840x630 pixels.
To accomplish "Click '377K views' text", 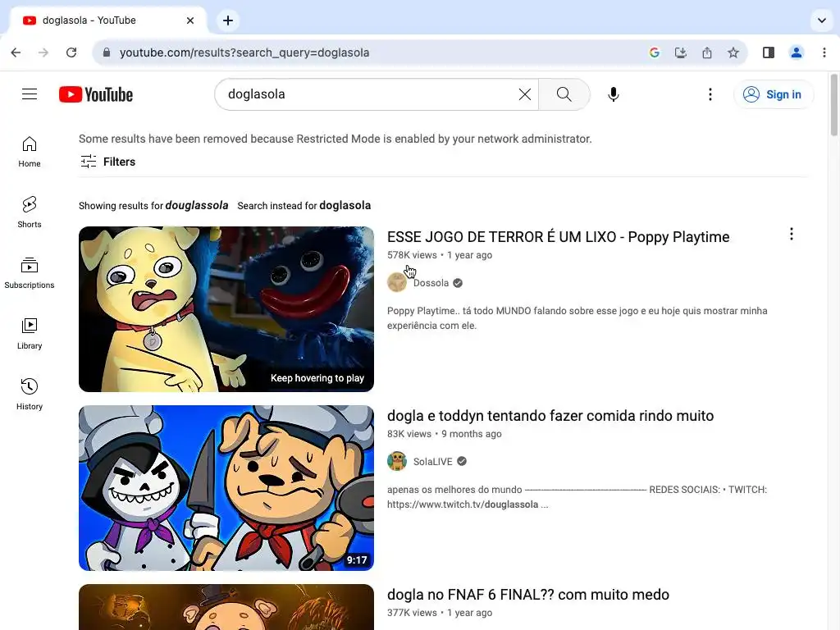I will click(412, 613).
